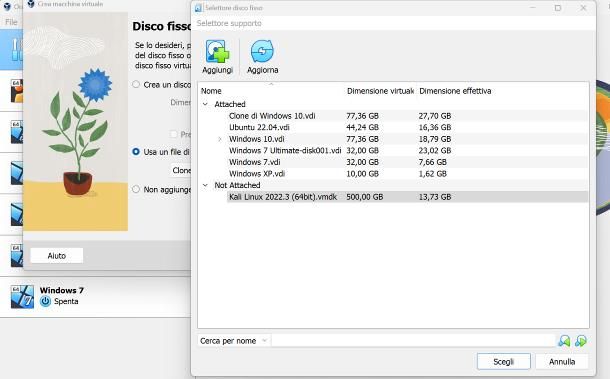This screenshot has width=610, height=379.
Task: Select Kali Linux 2022.3 (64bit).vmdk disk
Action: (x=283, y=197)
